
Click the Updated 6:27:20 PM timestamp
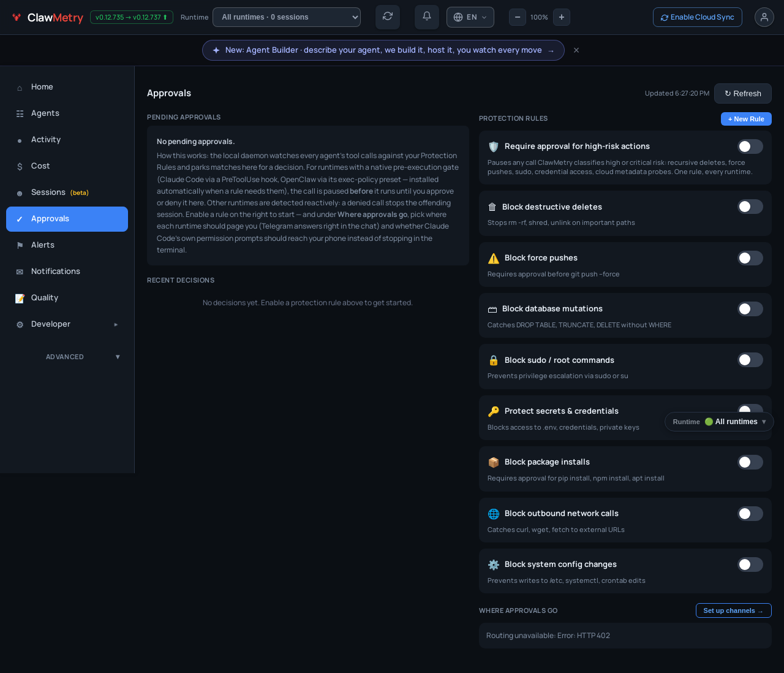(x=677, y=93)
